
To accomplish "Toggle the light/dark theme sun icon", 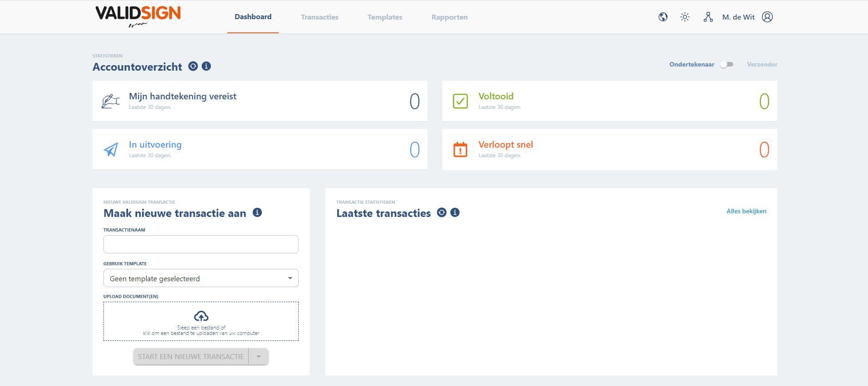I will [685, 17].
